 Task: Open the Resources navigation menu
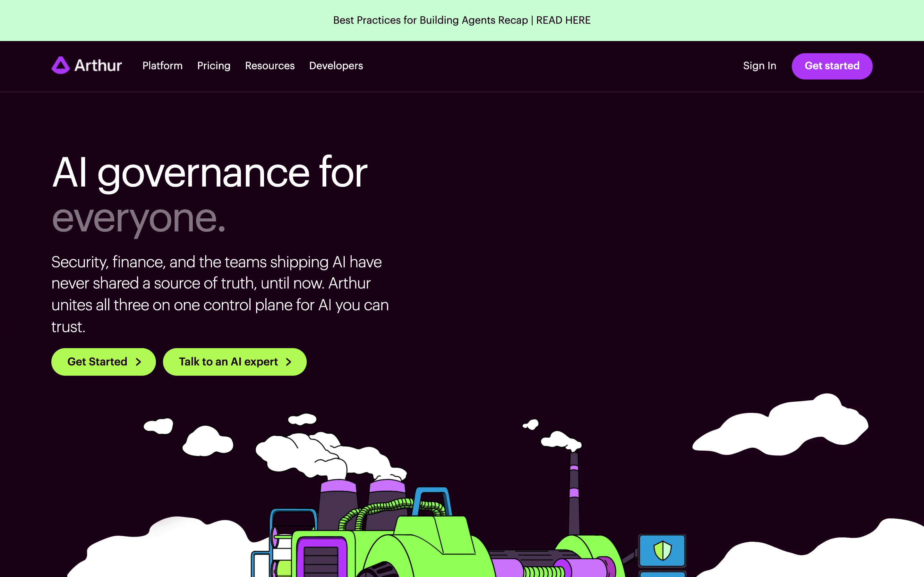(x=269, y=66)
